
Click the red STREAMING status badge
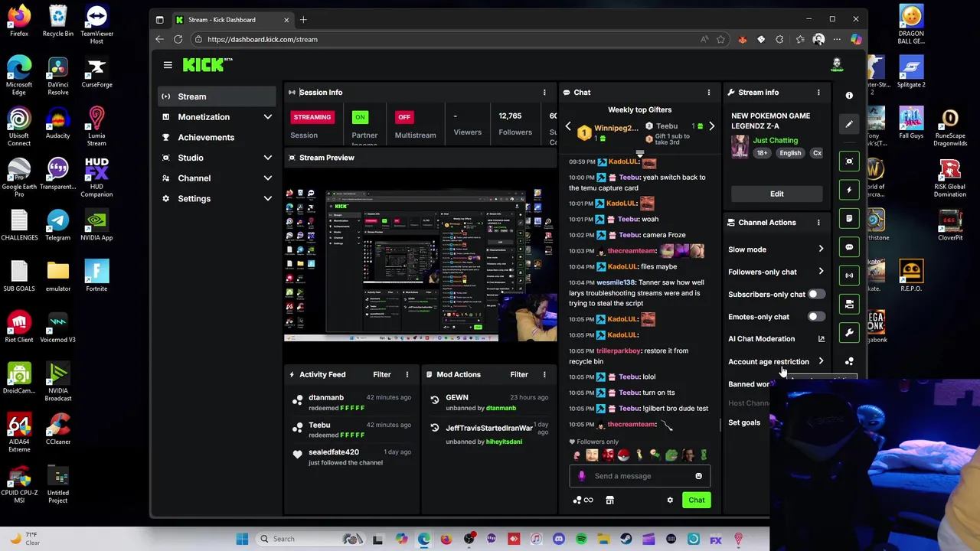click(312, 117)
